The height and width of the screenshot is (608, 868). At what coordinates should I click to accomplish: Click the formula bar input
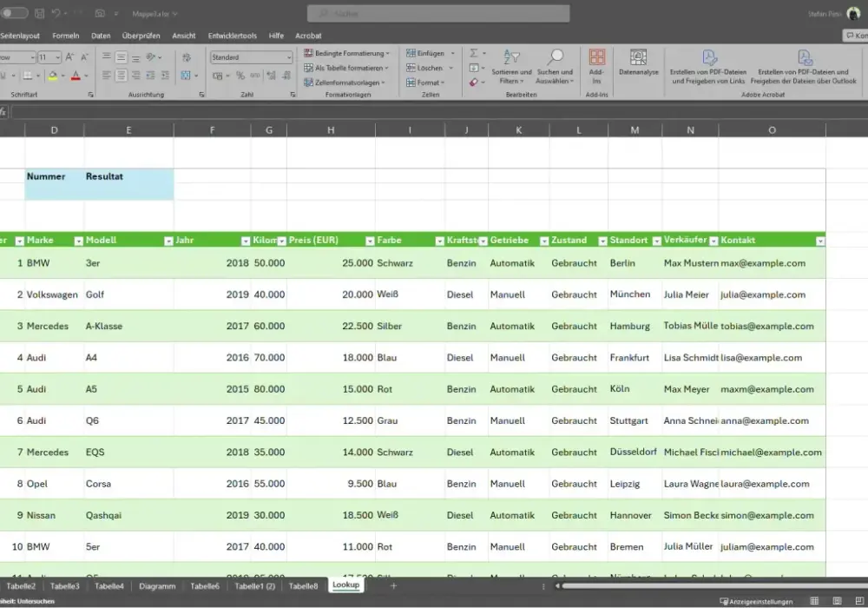(x=437, y=112)
